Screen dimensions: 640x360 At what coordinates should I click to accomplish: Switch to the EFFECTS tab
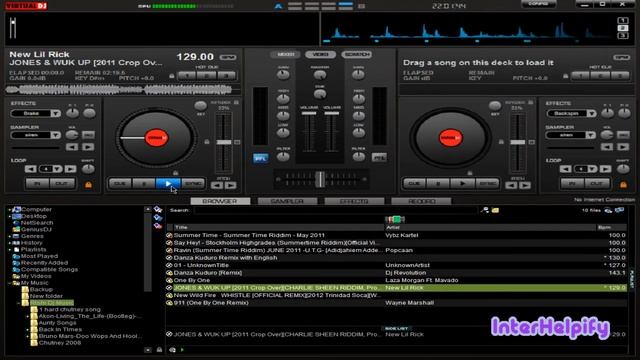pyautogui.click(x=354, y=201)
